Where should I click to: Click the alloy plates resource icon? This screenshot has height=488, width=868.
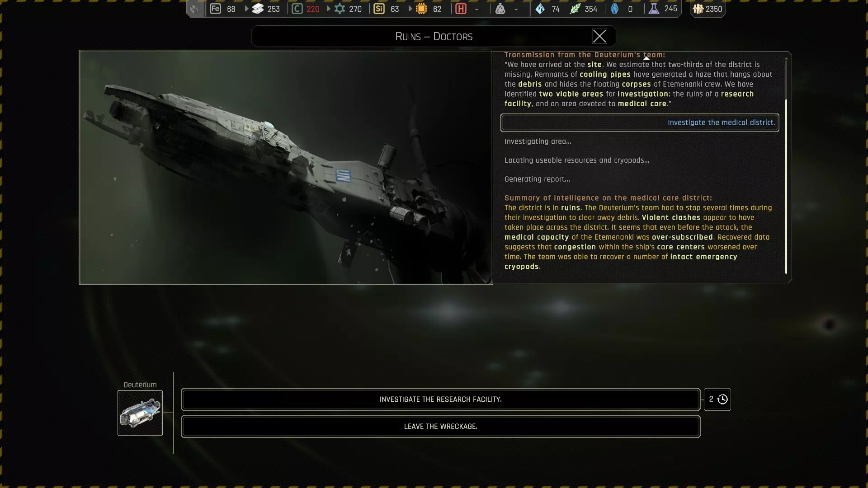(x=258, y=9)
